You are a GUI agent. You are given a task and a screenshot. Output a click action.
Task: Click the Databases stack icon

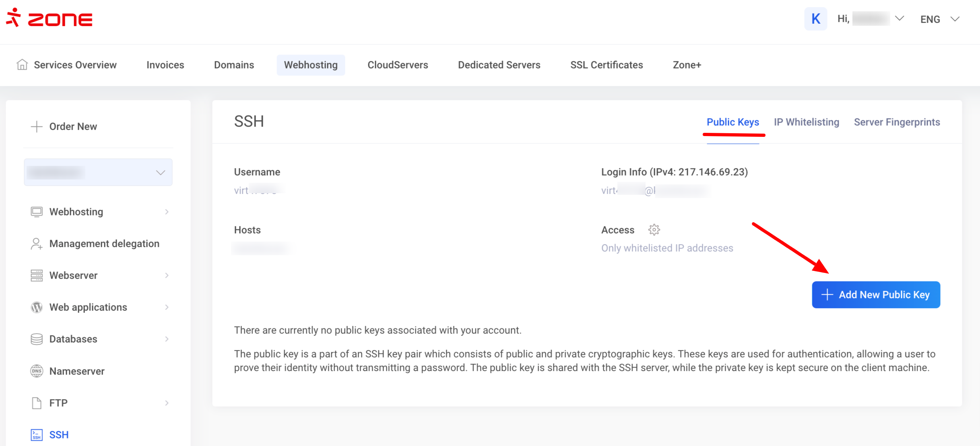pyautogui.click(x=37, y=339)
